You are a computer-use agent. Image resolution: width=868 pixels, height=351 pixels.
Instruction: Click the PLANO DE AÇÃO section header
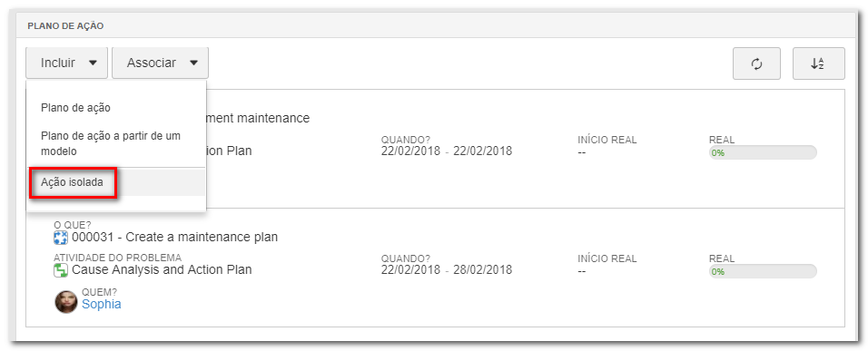(x=65, y=26)
